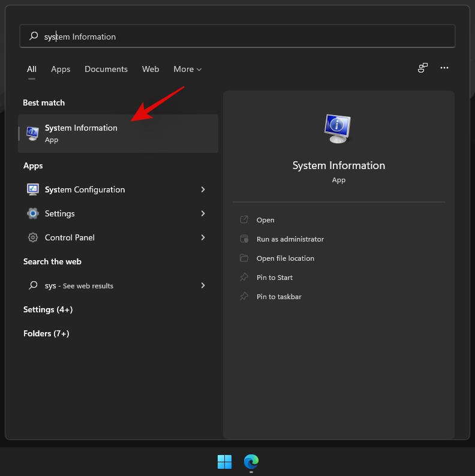Switch to the Apps filter tab
Viewport: 475px width, 476px height.
click(x=61, y=70)
